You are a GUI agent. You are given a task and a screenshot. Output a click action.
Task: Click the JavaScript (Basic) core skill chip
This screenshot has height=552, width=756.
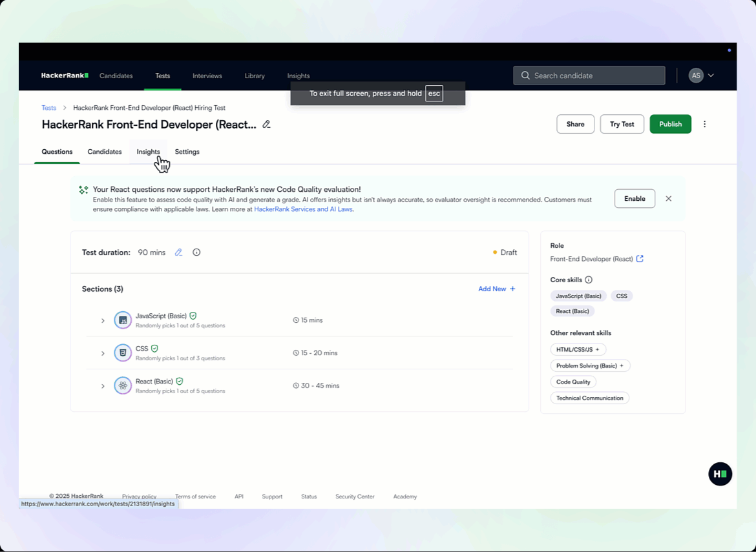pos(578,296)
